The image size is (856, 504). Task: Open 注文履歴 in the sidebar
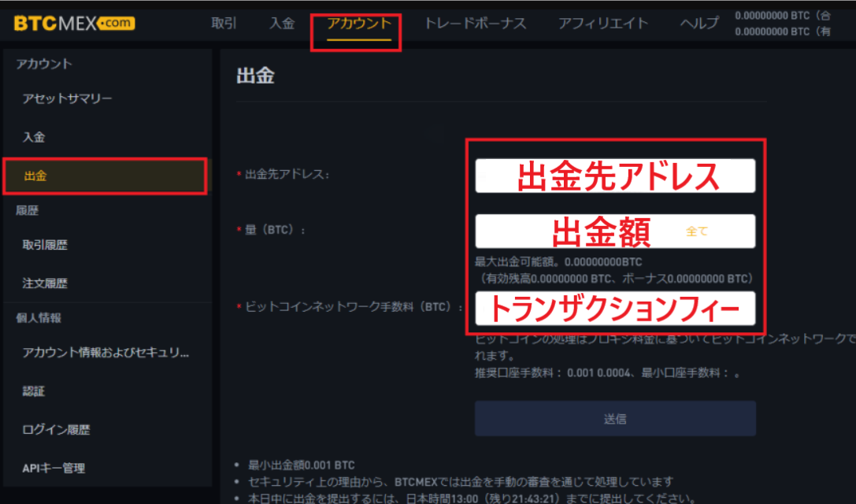tap(45, 283)
